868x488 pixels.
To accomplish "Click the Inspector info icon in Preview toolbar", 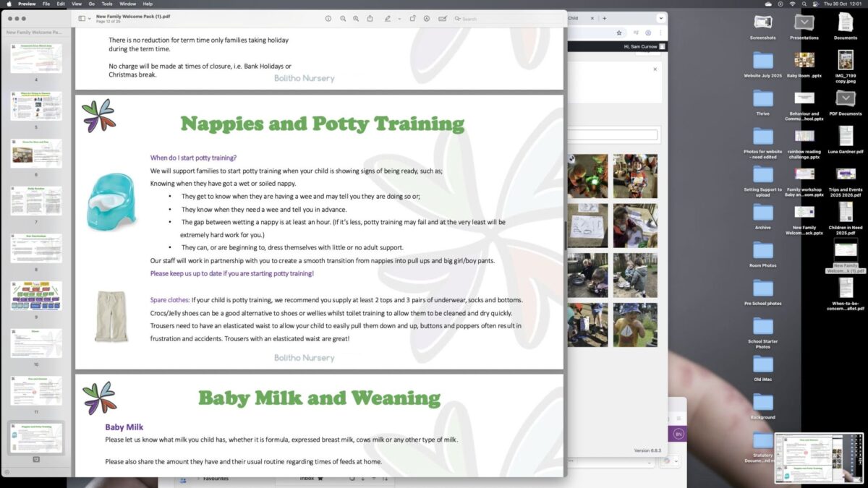I will coord(328,19).
